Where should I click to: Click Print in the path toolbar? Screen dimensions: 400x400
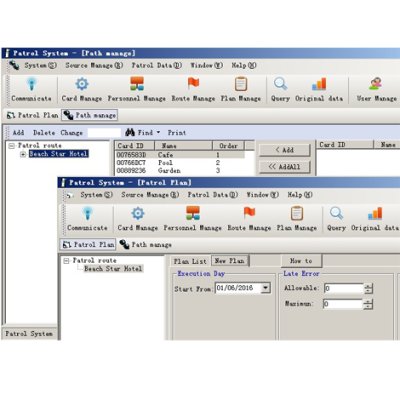(x=177, y=133)
